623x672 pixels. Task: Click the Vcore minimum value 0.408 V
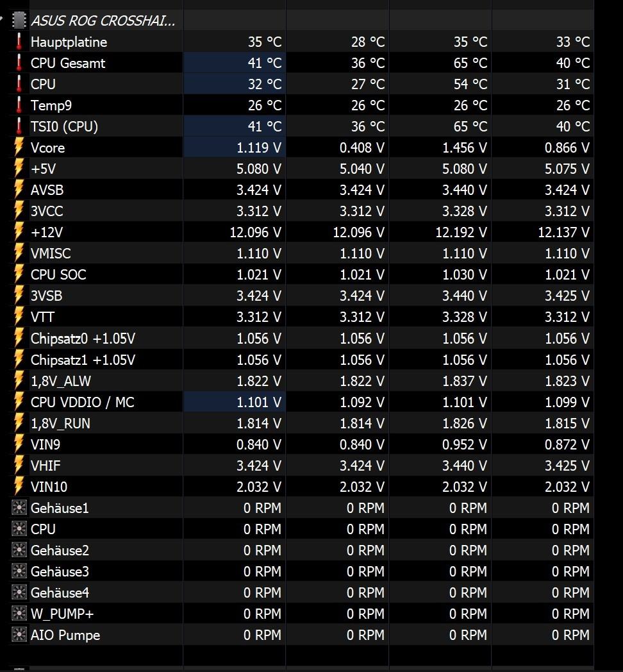[x=361, y=148]
